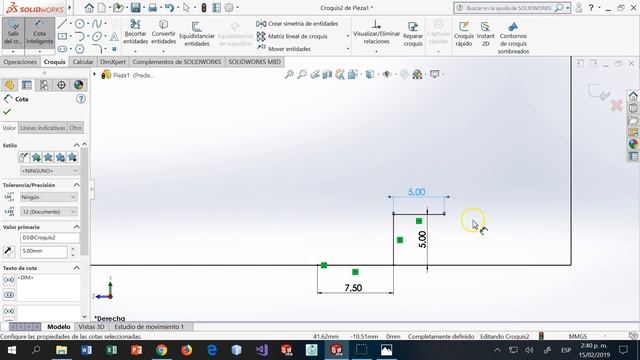Open help for Cota property panel
640x360 pixels.
pos(81,99)
